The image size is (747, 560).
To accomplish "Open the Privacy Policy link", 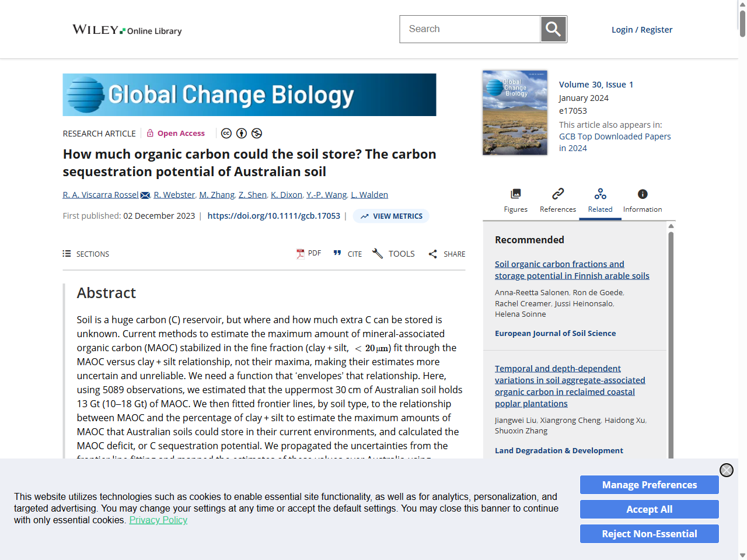I will [158, 520].
